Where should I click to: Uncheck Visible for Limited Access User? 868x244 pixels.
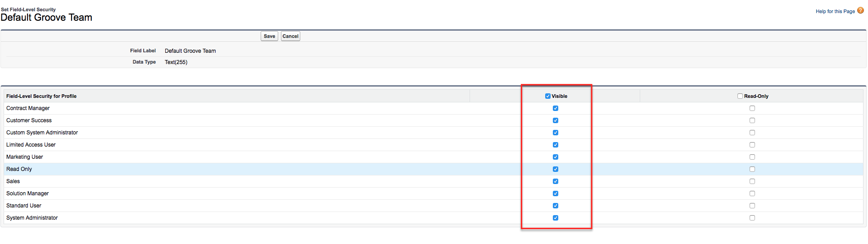pyautogui.click(x=556, y=145)
